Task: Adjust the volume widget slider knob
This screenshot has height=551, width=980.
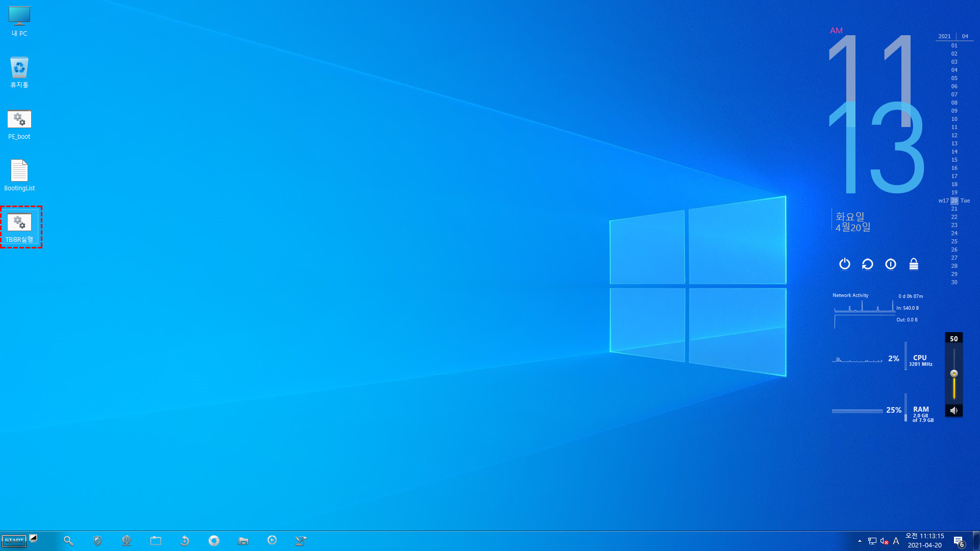Action: click(x=954, y=373)
